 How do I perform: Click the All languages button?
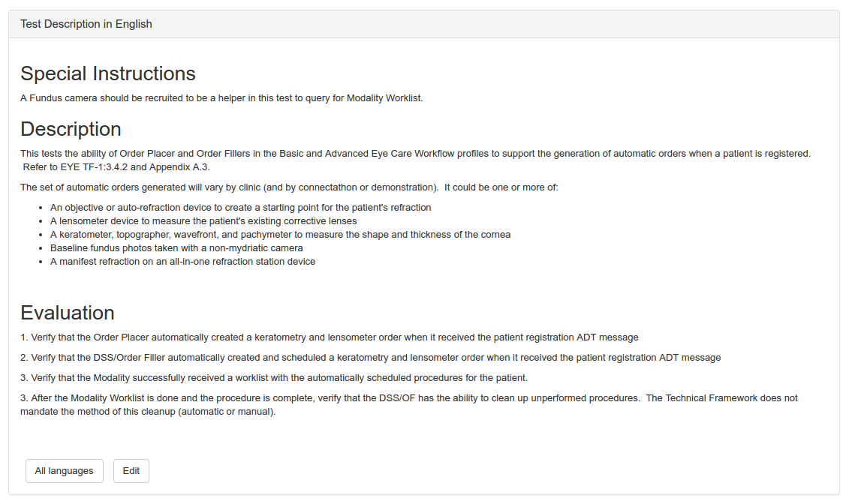click(x=64, y=471)
